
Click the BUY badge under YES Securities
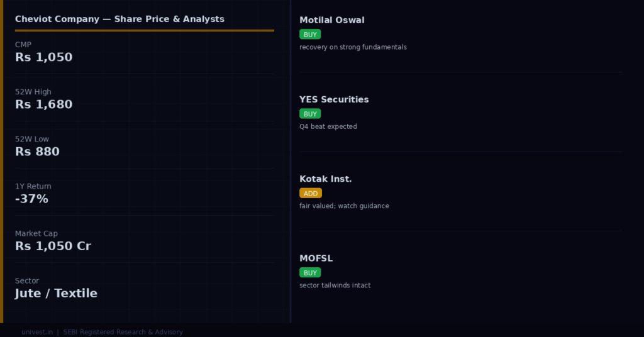pos(310,114)
